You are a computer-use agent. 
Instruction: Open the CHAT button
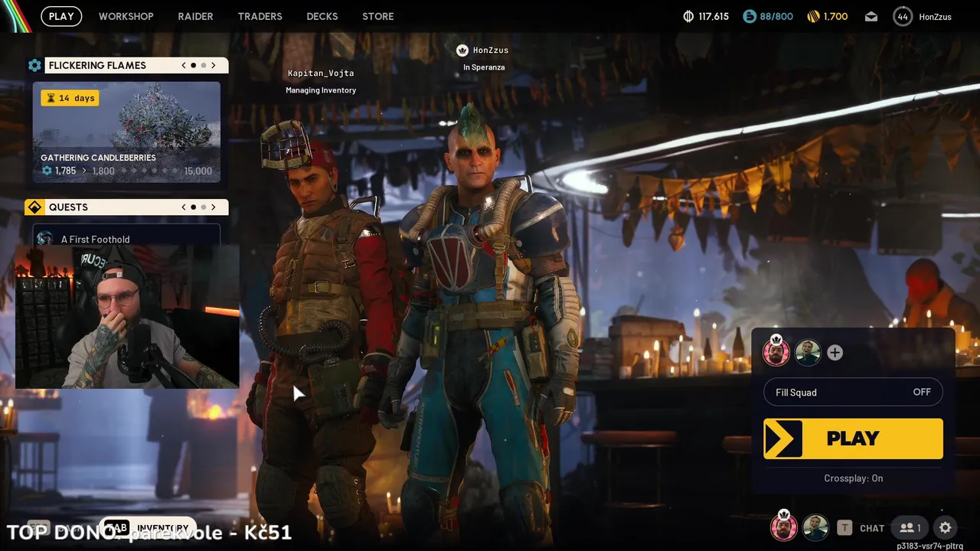point(872,528)
